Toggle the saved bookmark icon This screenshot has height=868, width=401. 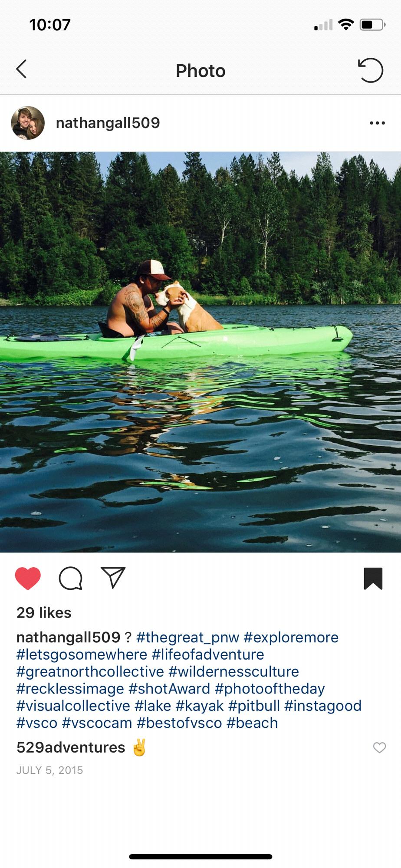pos(373,579)
